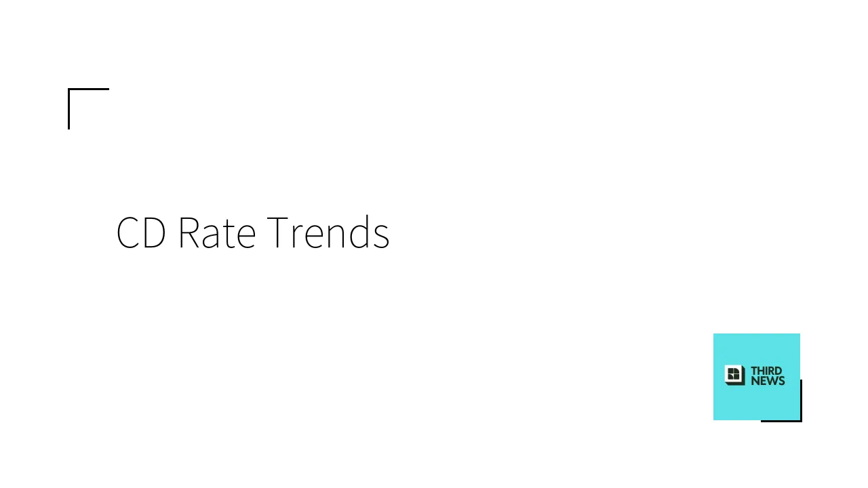Click the horizontal line of the top-left bracket
Viewport: 868px width, 488px height.
pyautogui.click(x=92, y=89)
